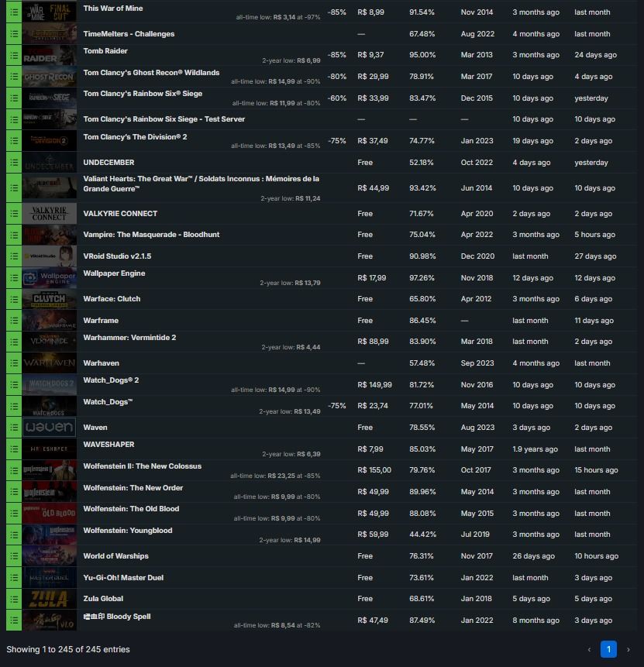This screenshot has height=667, width=644.
Task: Click the list icon beside UNDECEMBER
Action: coord(14,163)
